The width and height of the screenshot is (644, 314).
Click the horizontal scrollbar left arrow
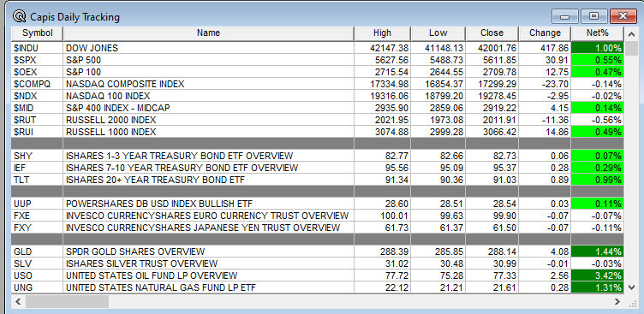[x=18, y=302]
